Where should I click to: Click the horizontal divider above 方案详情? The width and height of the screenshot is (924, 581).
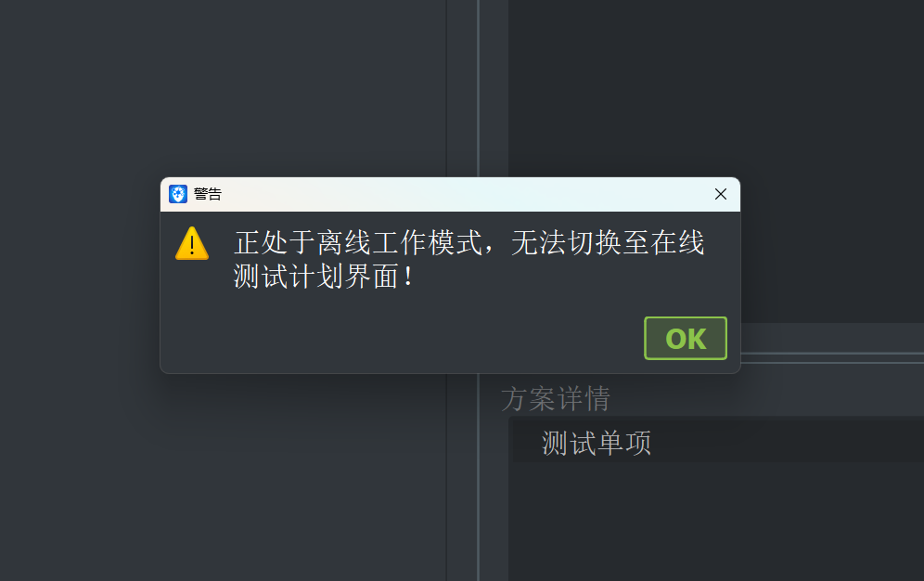click(x=832, y=357)
